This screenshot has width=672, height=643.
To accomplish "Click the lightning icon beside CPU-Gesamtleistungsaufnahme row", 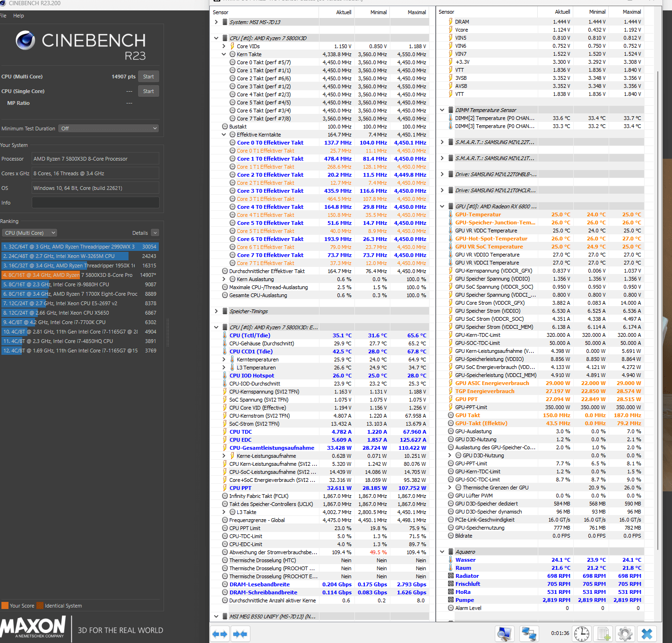I will (224, 448).
